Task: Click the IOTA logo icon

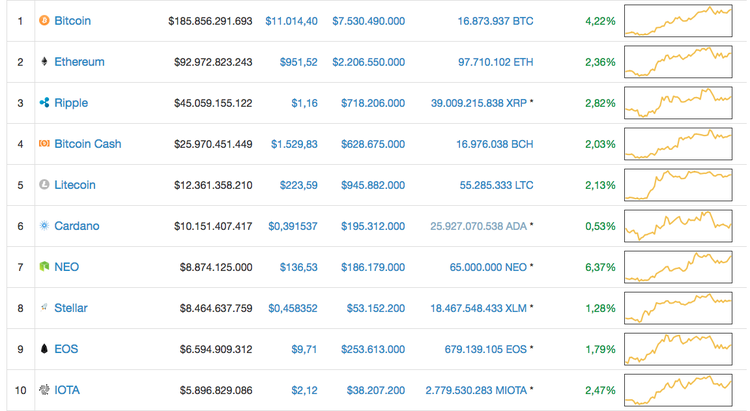Action: click(x=44, y=390)
